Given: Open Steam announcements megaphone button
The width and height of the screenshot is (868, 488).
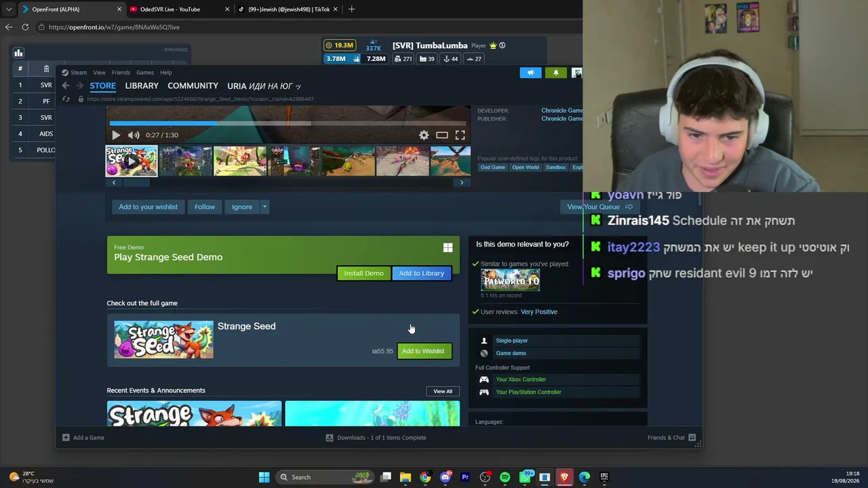Looking at the screenshot, I should 530,73.
